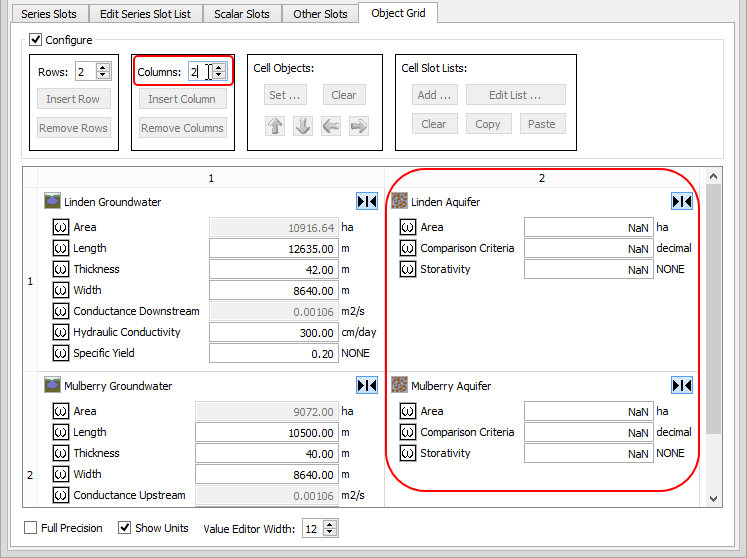Click the Mulberry Aquifer collapse icon
Viewport: 747px width, 558px height.
click(682, 386)
